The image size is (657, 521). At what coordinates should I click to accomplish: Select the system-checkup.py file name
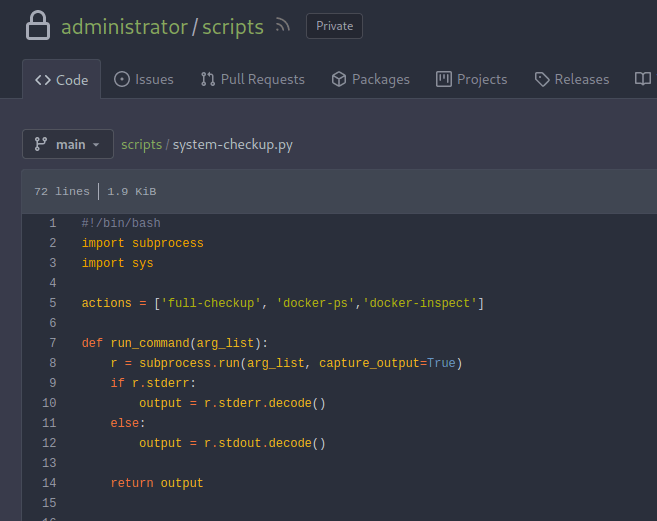(x=233, y=145)
